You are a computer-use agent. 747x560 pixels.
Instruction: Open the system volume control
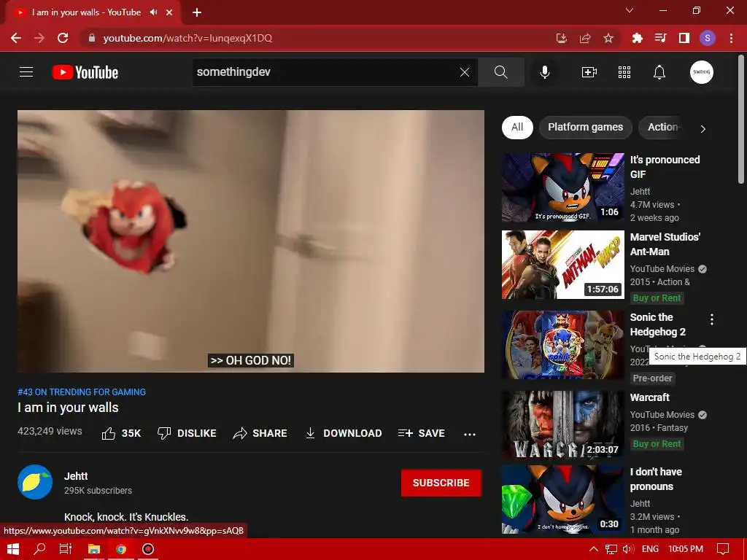coord(628,549)
